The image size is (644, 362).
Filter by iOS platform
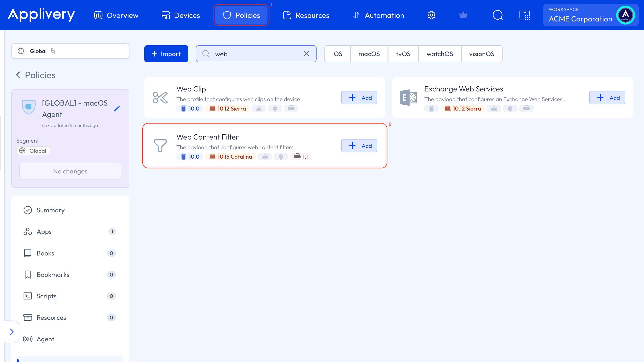click(337, 54)
